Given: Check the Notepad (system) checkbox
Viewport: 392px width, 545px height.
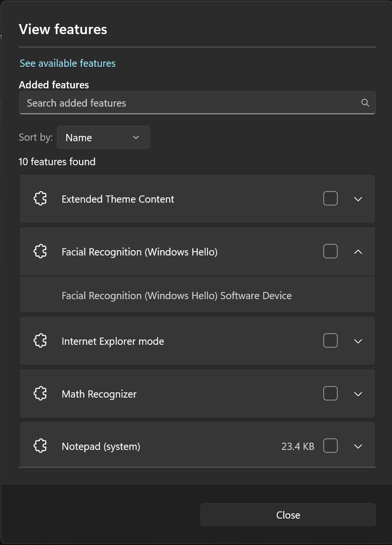Looking at the screenshot, I should pos(331,446).
